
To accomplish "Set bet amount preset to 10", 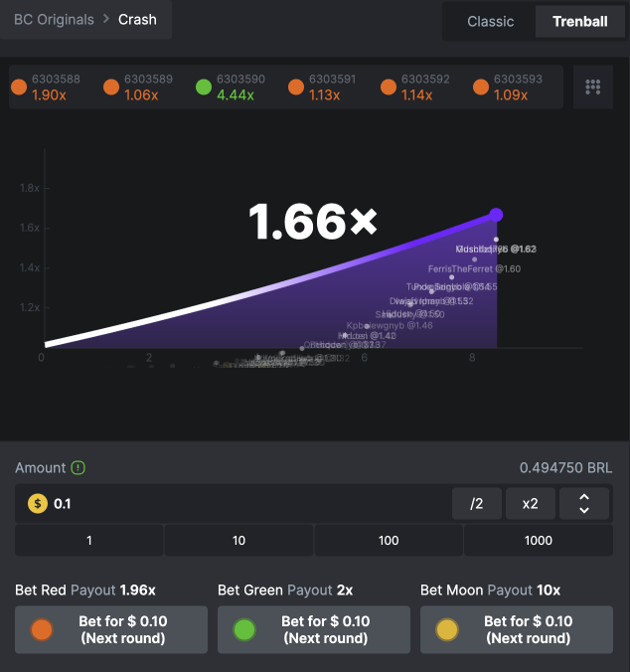I will pyautogui.click(x=238, y=541).
